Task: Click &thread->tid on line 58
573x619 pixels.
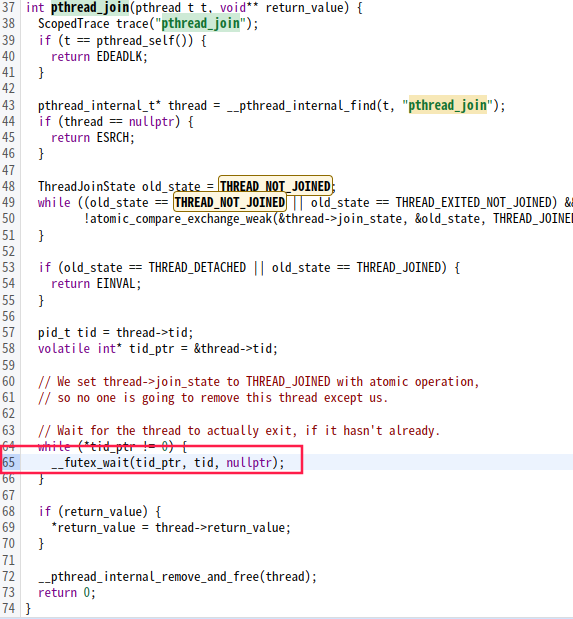Action: 233,349
